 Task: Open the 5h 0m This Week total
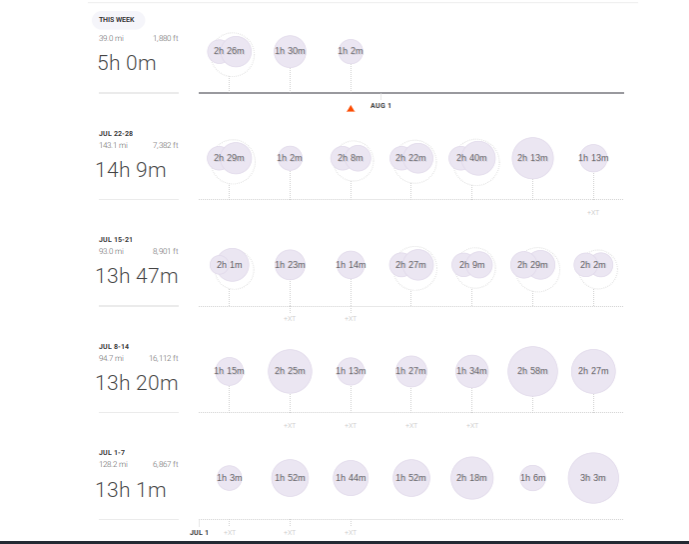click(x=126, y=63)
